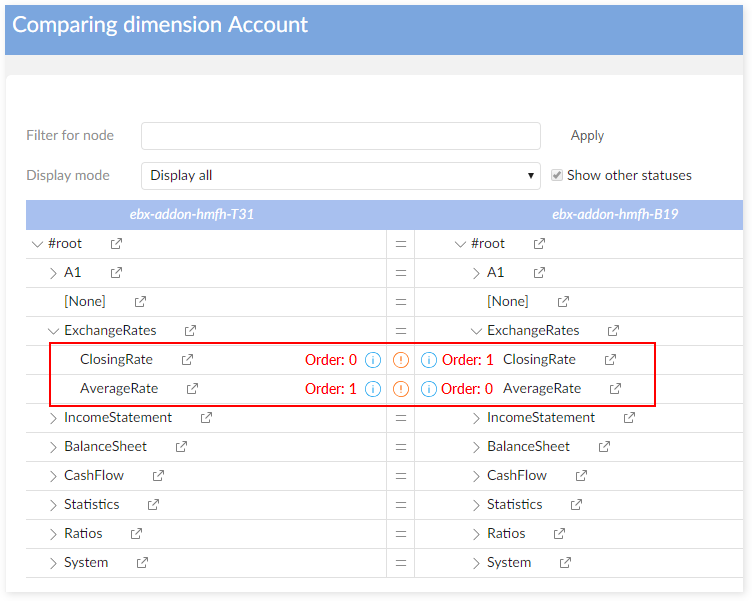Click orange difference icon in AverageRate row
Viewport: 752px width, 601px height.
[401, 389]
